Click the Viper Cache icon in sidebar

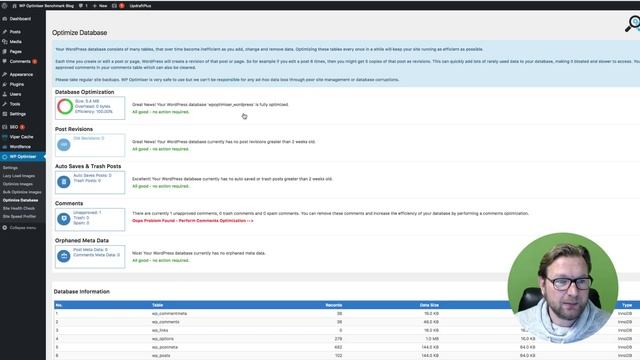4,137
